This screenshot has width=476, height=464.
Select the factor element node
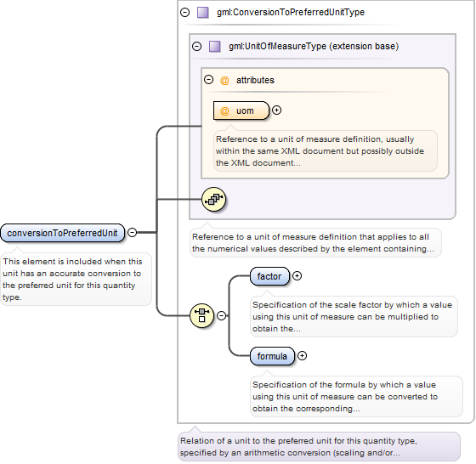click(269, 276)
